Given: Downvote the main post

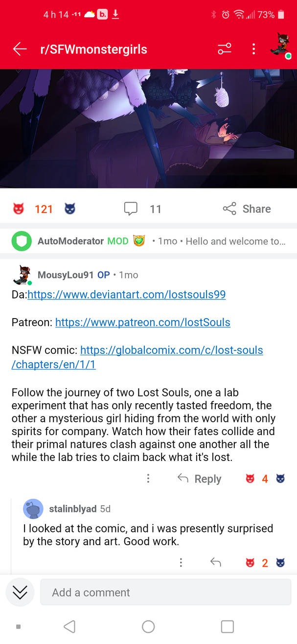Looking at the screenshot, I should (x=70, y=209).
